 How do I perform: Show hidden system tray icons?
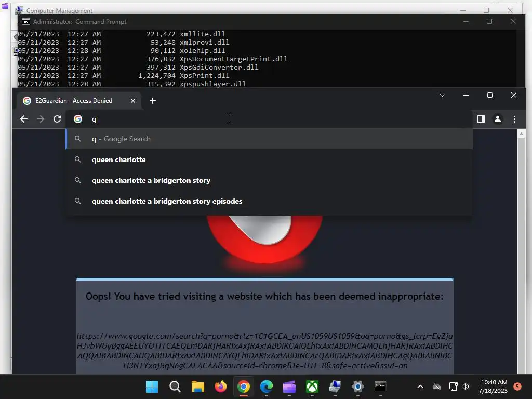tap(420, 387)
